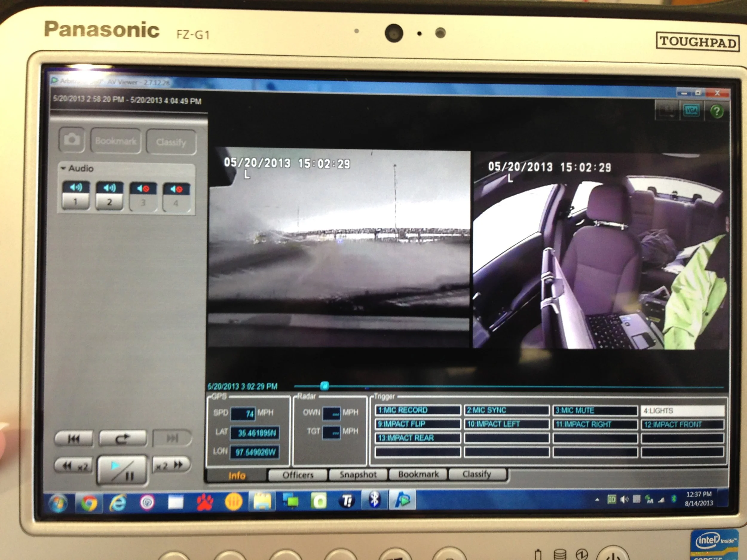Click the recording time range text at top
The height and width of the screenshot is (560, 747).
click(x=127, y=99)
